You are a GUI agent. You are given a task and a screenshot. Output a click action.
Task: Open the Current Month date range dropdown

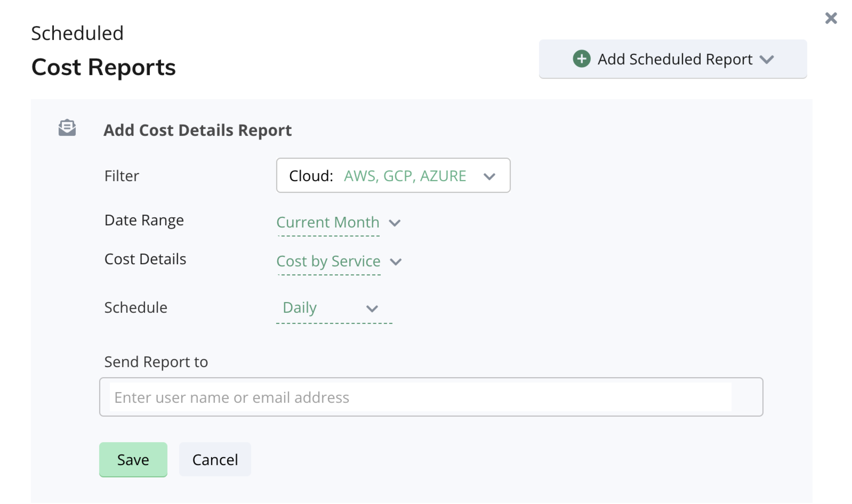[339, 223]
